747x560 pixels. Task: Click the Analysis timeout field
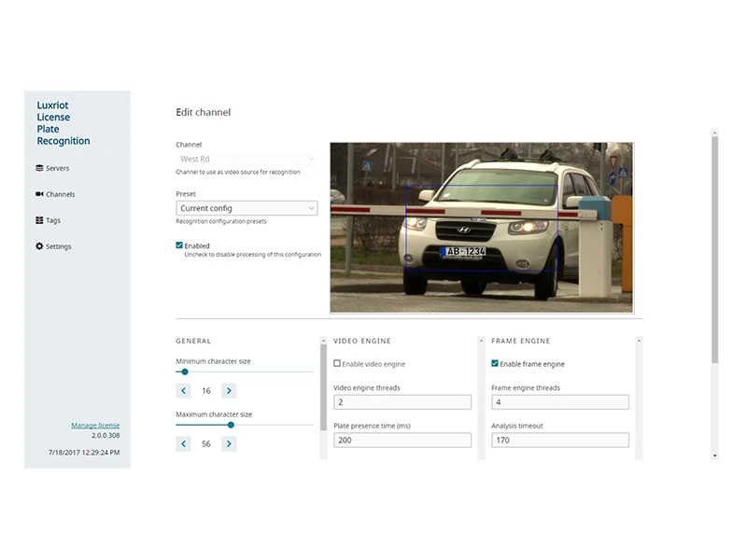point(560,440)
